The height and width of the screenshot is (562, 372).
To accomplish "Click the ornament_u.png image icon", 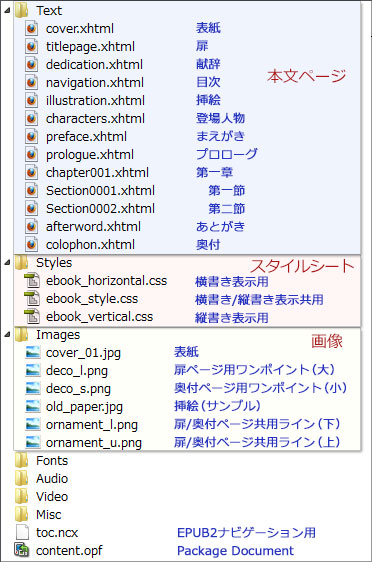I will [33, 442].
